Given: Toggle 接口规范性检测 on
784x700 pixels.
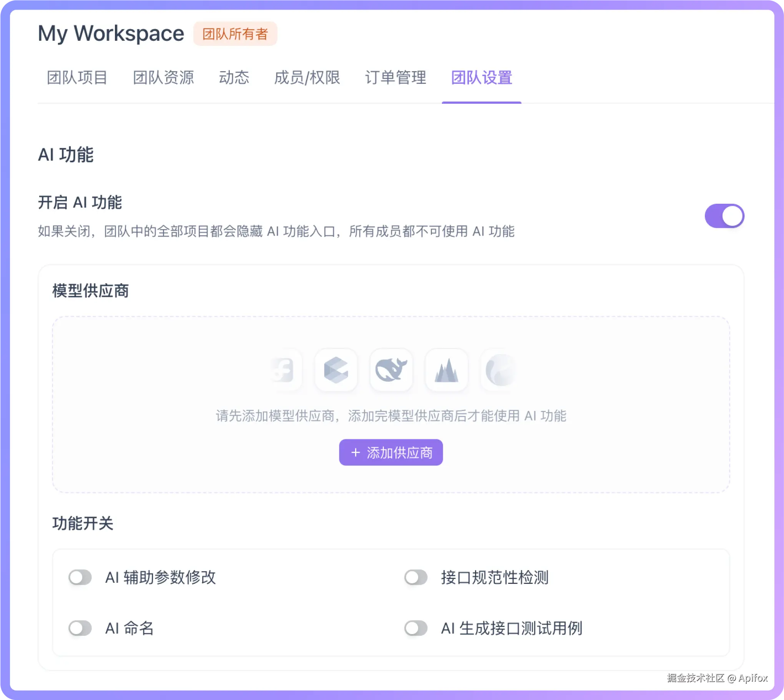Looking at the screenshot, I should tap(416, 577).
